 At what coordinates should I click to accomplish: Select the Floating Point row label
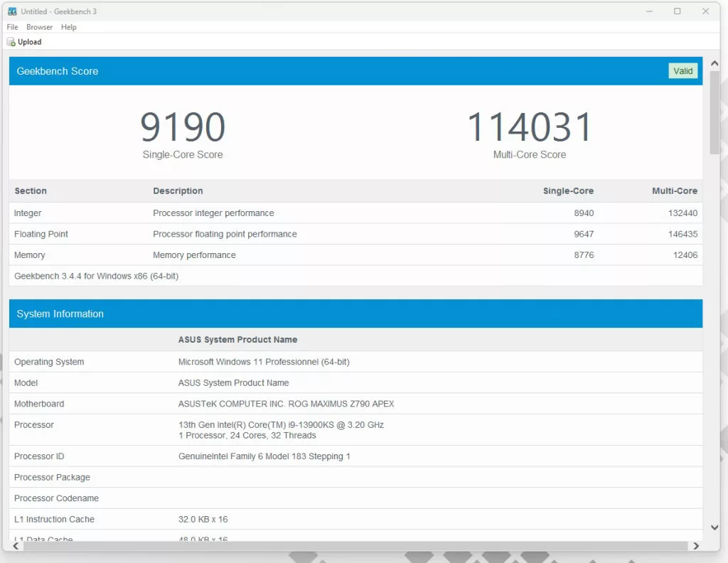pyautogui.click(x=41, y=234)
